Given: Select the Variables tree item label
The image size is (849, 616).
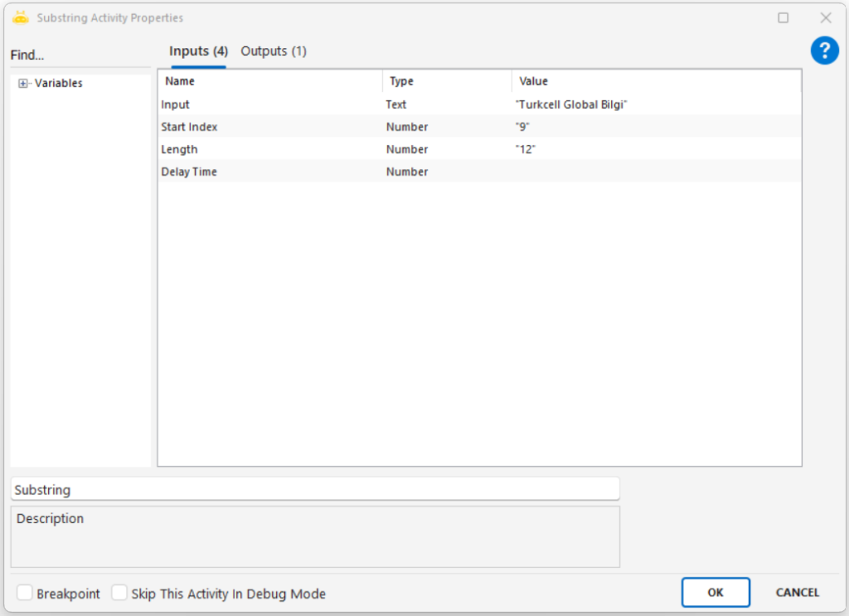Looking at the screenshot, I should (58, 83).
